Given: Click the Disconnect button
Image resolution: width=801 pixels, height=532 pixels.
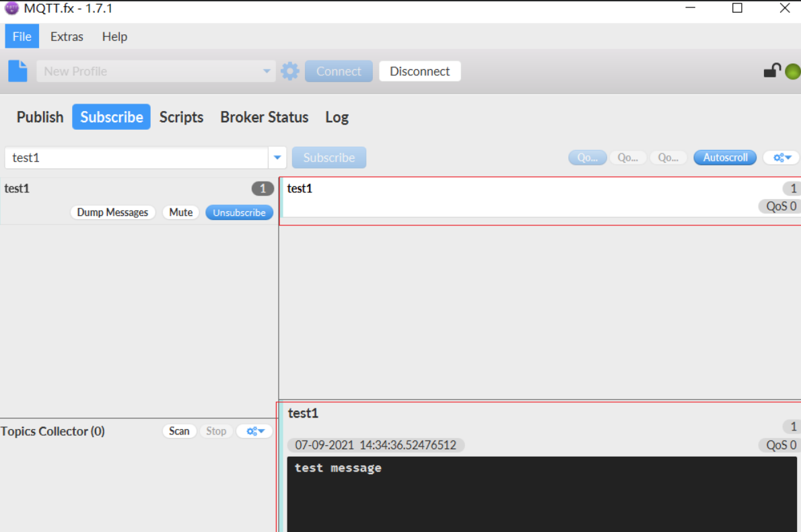Looking at the screenshot, I should tap(420, 71).
